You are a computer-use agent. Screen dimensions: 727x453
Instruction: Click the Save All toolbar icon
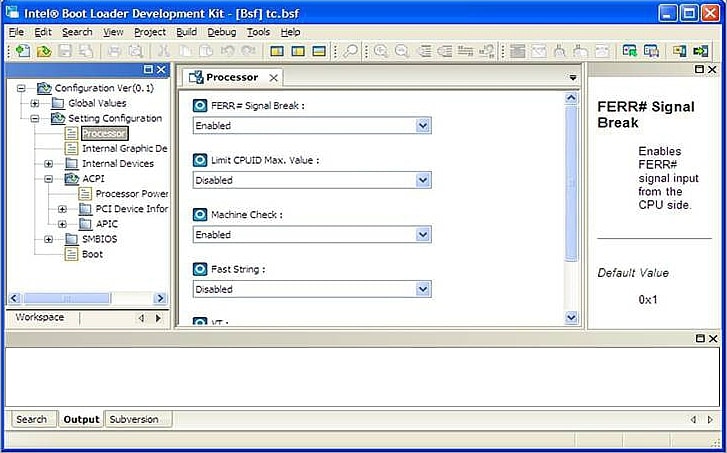coord(86,51)
